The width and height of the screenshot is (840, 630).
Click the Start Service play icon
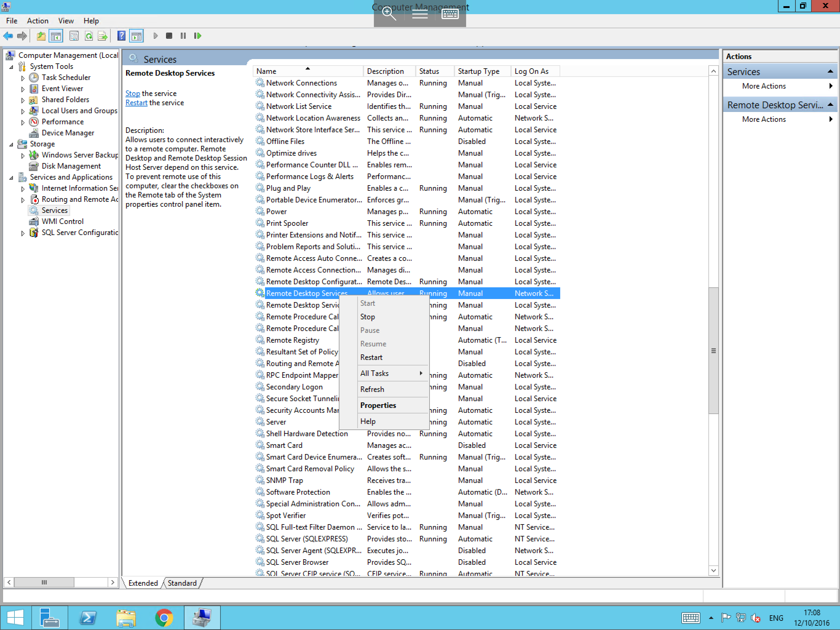155,36
